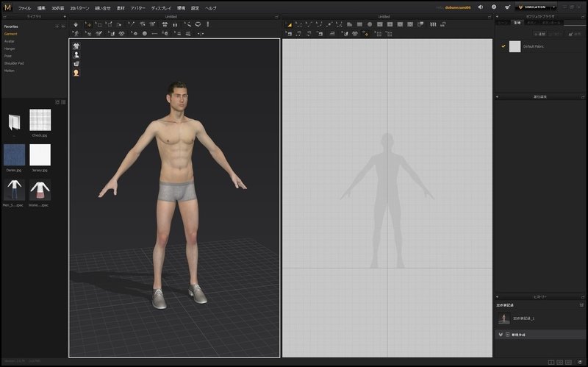This screenshot has width=588, height=367.
Task: Open the 2Dパターン menu
Action: click(79, 8)
